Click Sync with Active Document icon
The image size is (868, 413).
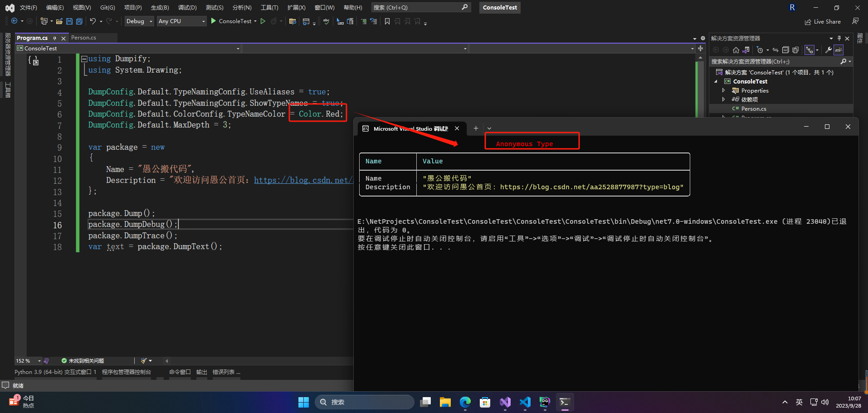(x=775, y=50)
